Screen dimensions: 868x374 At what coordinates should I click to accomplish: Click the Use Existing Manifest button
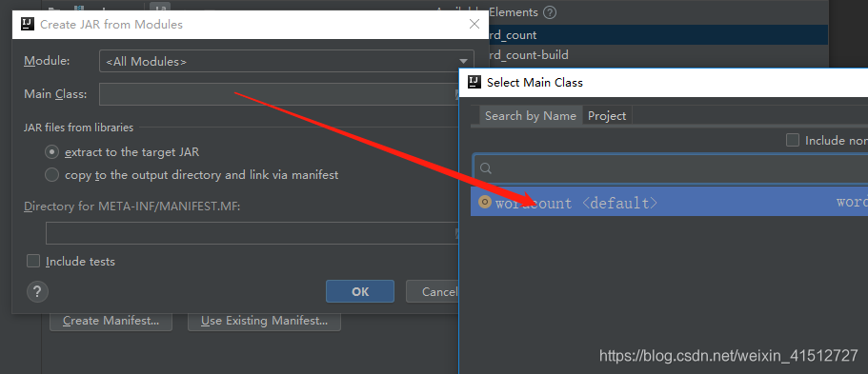click(x=264, y=321)
